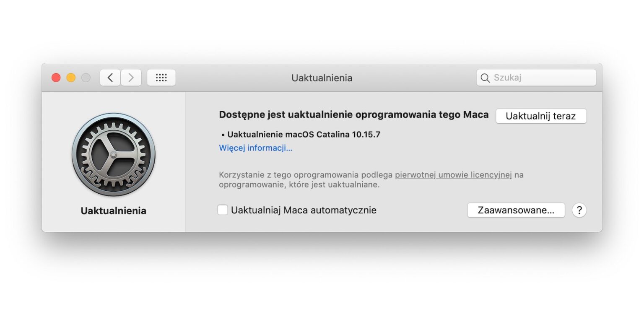
Task: Click the grey Korzystanie z tego oprogramowania text
Action: [306, 175]
